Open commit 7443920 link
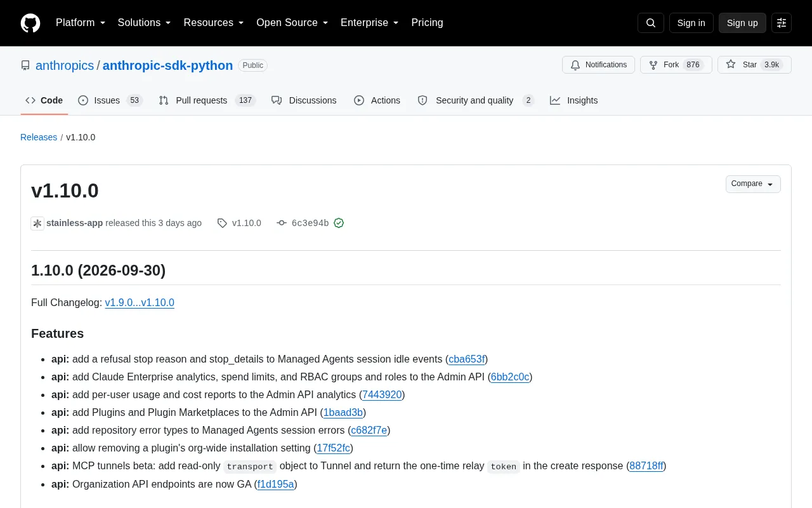Screen dimensions: 812x508 pyautogui.click(x=382, y=395)
